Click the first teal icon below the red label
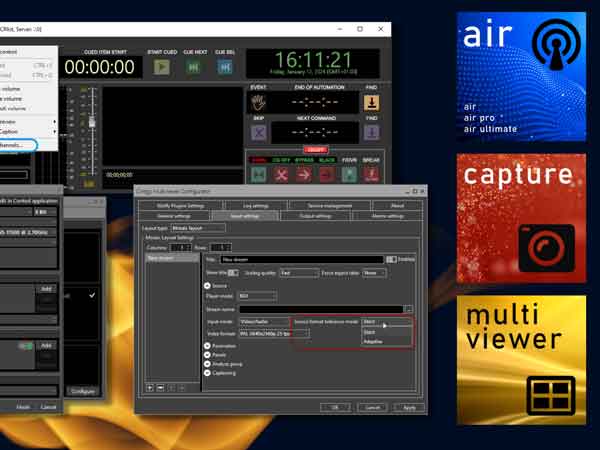 tap(259, 174)
